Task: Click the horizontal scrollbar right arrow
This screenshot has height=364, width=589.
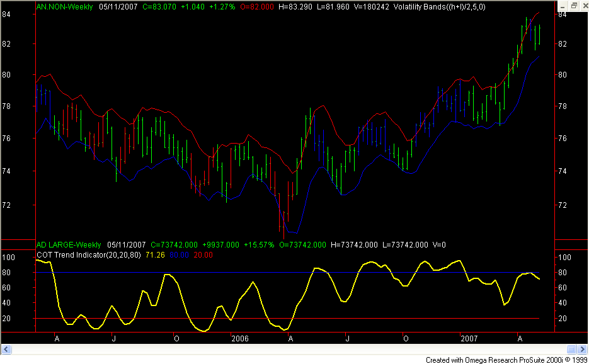Action: point(582,350)
